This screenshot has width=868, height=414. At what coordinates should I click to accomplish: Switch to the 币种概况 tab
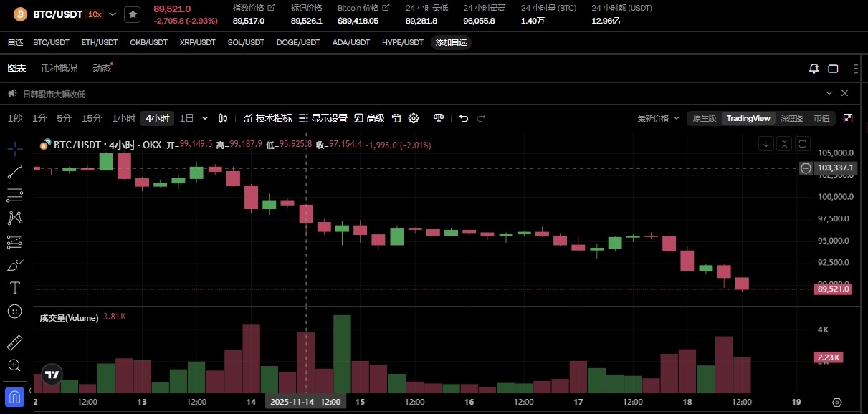[59, 67]
